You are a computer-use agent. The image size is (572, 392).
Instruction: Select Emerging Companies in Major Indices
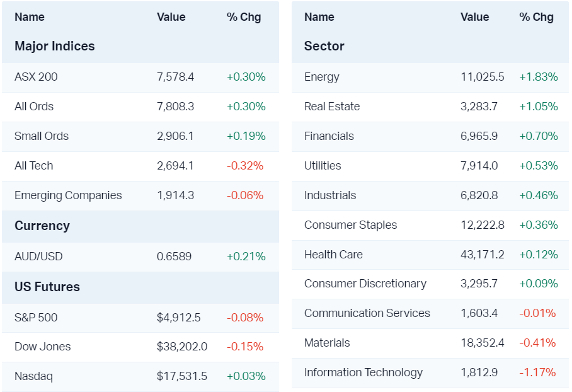click(x=68, y=195)
